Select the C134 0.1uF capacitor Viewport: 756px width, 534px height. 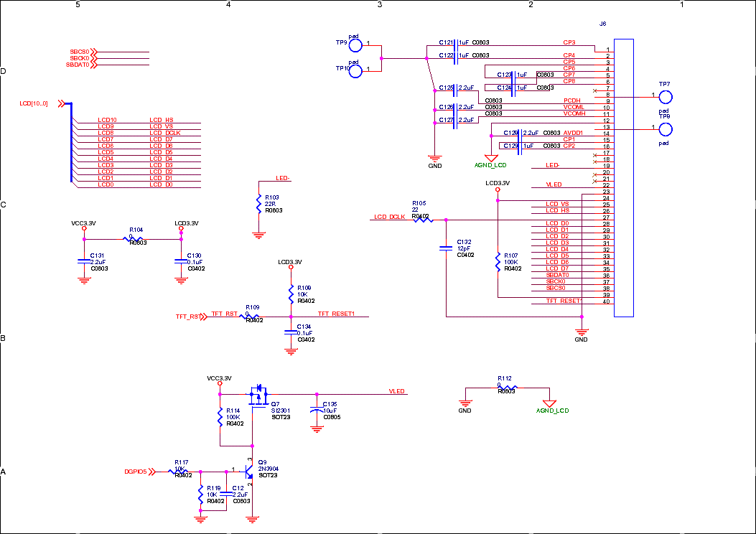click(291, 332)
